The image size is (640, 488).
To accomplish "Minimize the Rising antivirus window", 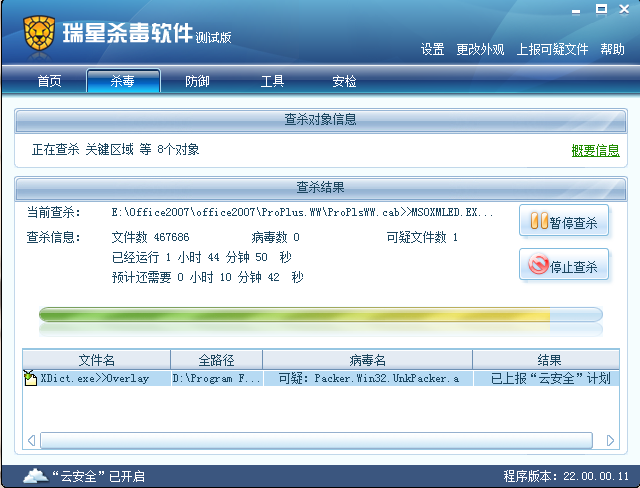I will pyautogui.click(x=576, y=11).
